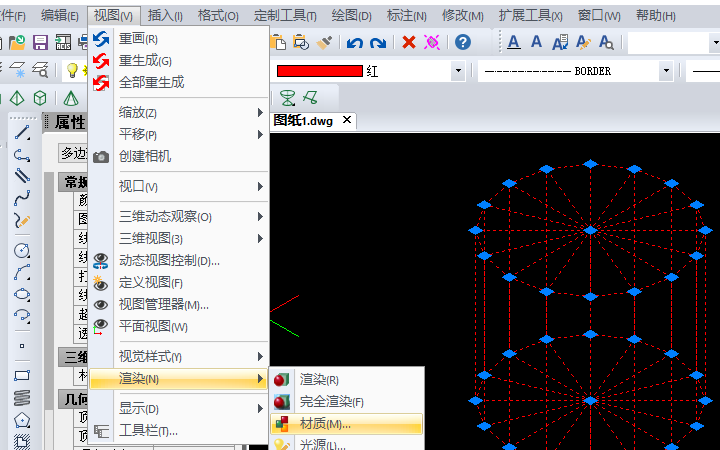Image resolution: width=720 pixels, height=450 pixels.
Task: Close the 图纸1.dwg tab
Action: 347,120
